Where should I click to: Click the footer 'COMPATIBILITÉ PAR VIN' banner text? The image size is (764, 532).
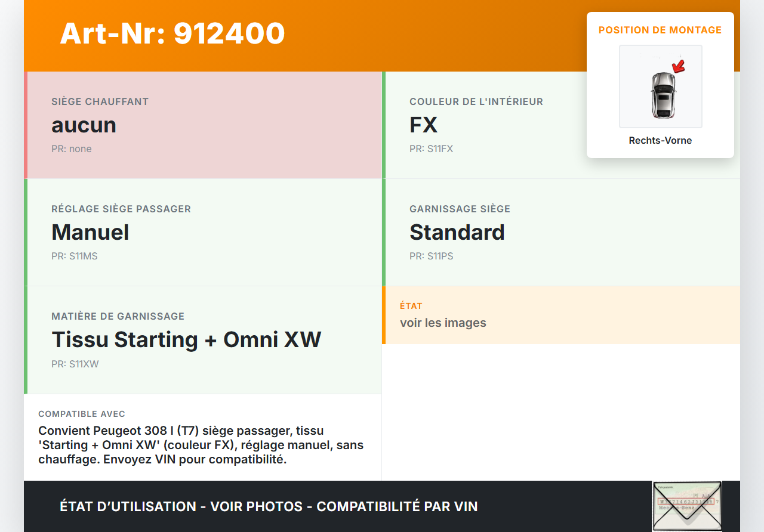[x=397, y=506]
